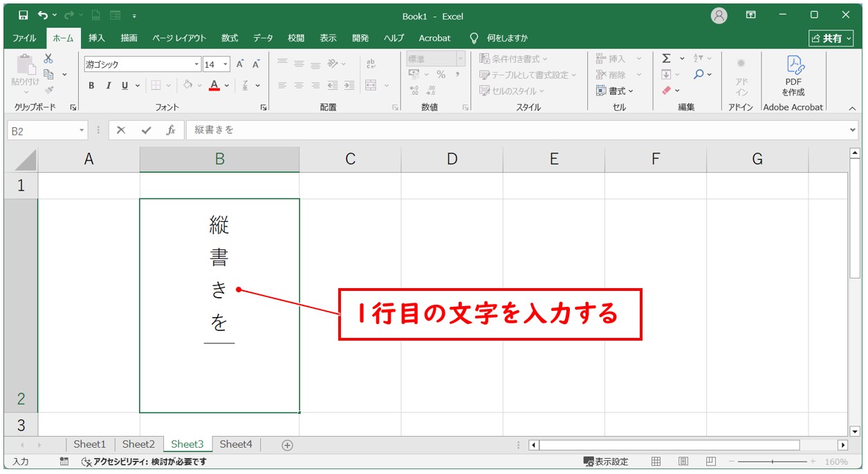Switch to the 表示 tab
The image size is (868, 474).
click(329, 38)
